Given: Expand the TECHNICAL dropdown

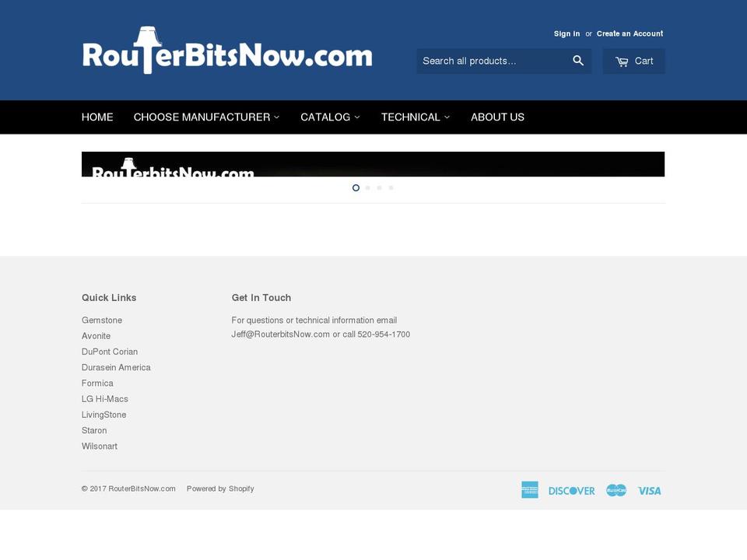Looking at the screenshot, I should tap(415, 117).
